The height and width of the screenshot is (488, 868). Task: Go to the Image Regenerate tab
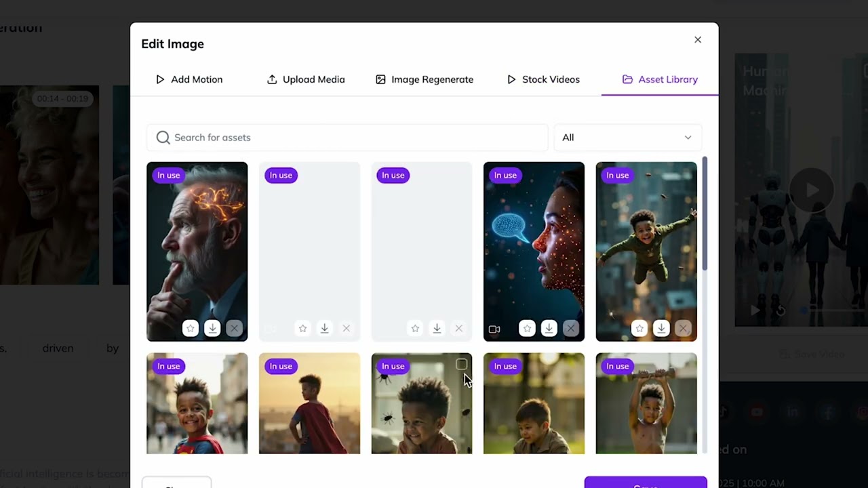425,79
